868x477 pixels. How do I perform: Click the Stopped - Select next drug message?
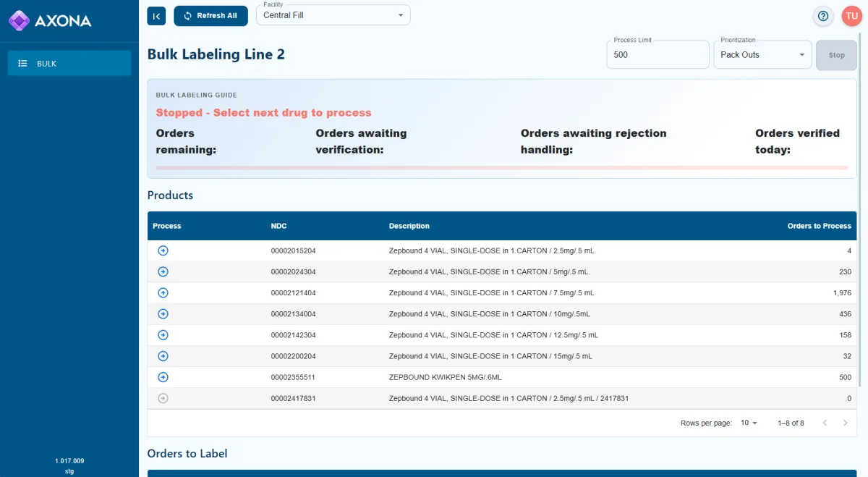[x=263, y=113]
